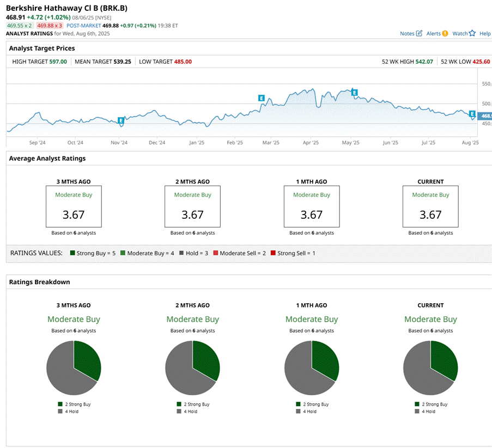This screenshot has height=448, width=492.
Task: Click the '2 Strong Buy' legend under 3 MTHS AGO pie
Action: pos(74,404)
